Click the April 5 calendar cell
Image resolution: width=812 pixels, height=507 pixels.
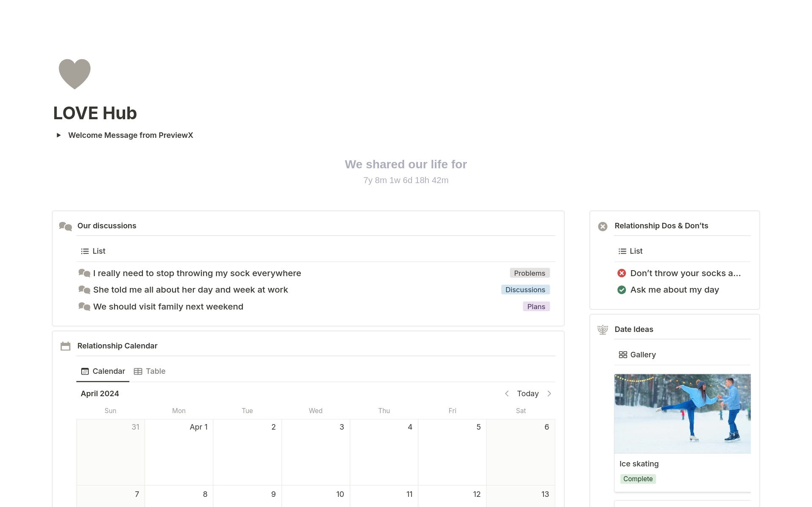click(x=452, y=452)
